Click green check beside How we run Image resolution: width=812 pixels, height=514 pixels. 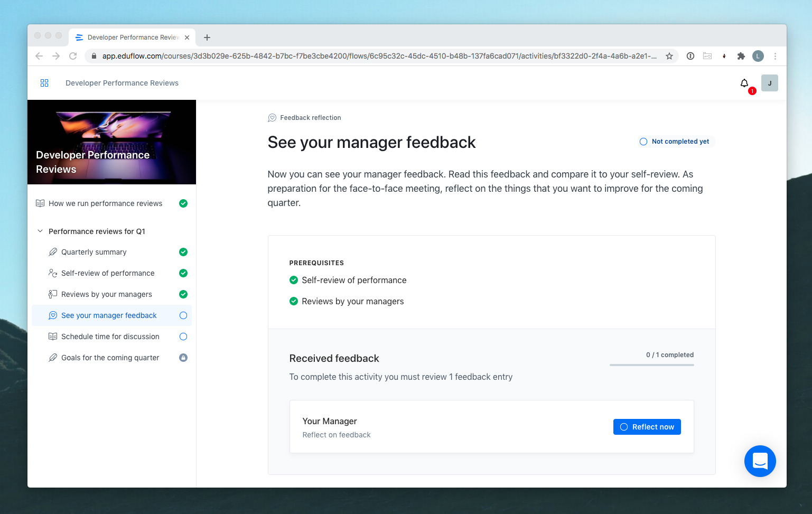pyautogui.click(x=183, y=203)
